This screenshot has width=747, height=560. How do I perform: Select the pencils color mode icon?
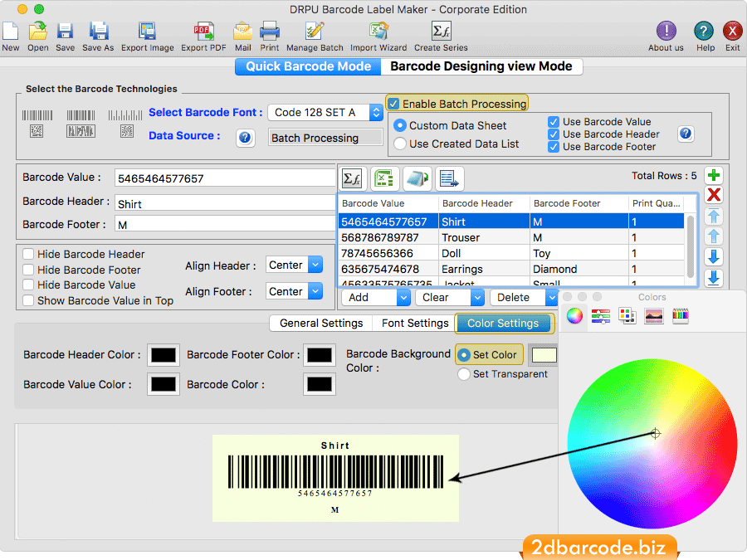pyautogui.click(x=681, y=315)
